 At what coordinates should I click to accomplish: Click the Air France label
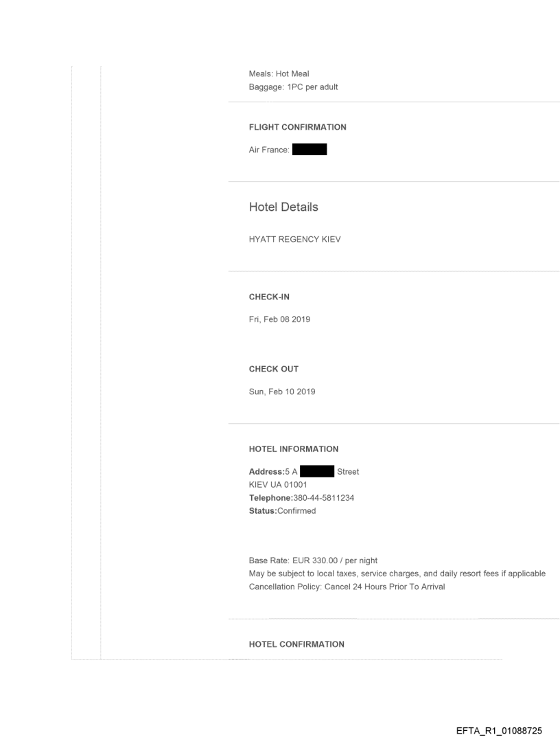[x=270, y=148]
